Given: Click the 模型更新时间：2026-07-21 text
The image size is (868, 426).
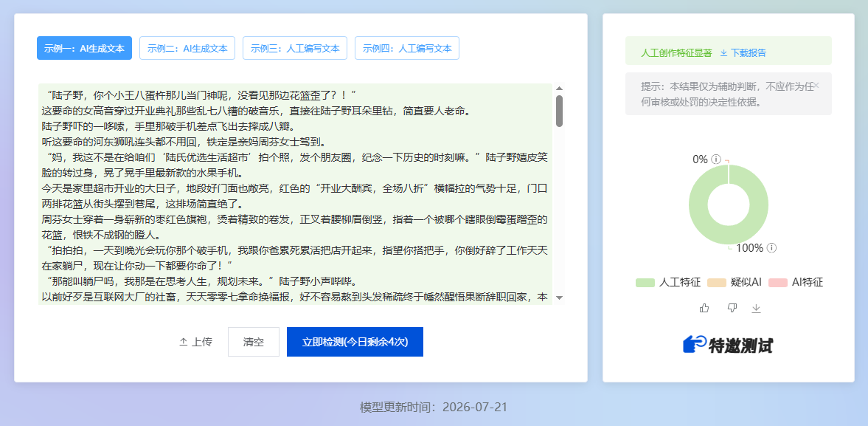Looking at the screenshot, I should tap(434, 408).
